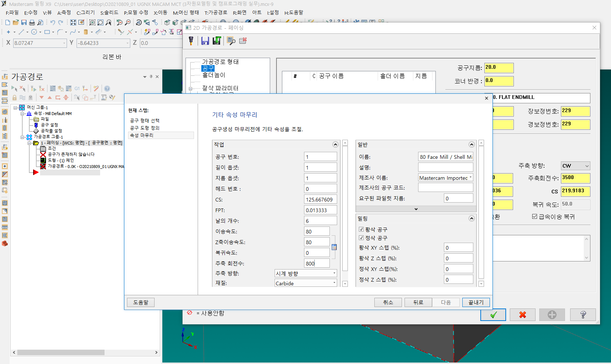
Task: Select 도형 - (1) 체인 tree item
Action: (61, 160)
